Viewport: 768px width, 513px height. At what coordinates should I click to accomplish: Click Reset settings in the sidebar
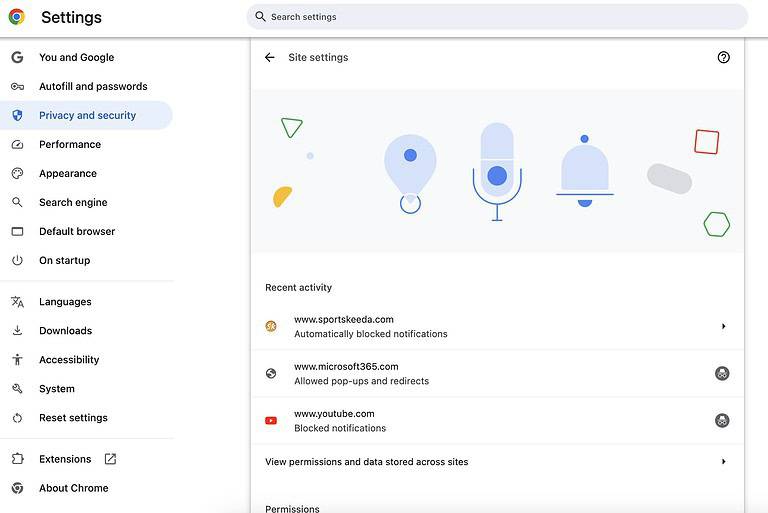pyautogui.click(x=73, y=418)
